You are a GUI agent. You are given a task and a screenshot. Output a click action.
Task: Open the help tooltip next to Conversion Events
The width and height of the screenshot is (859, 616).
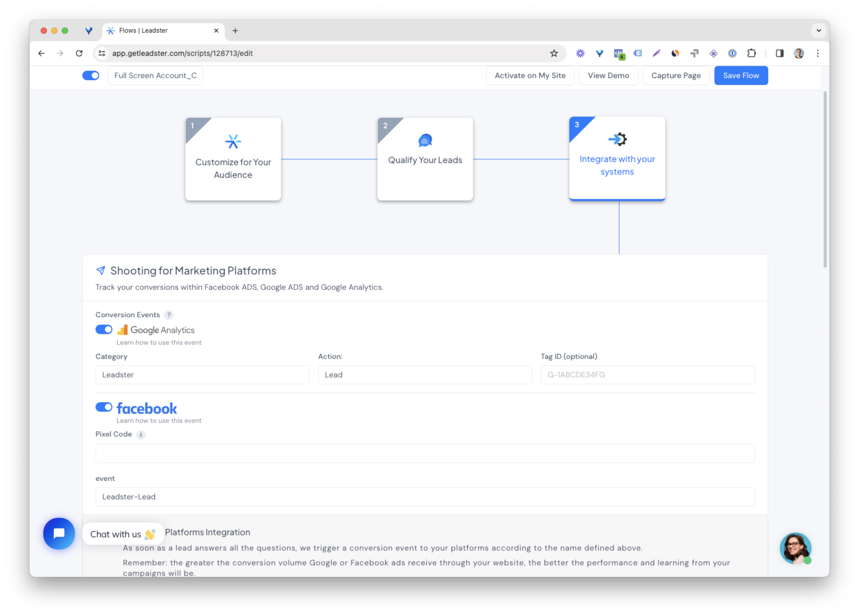169,315
